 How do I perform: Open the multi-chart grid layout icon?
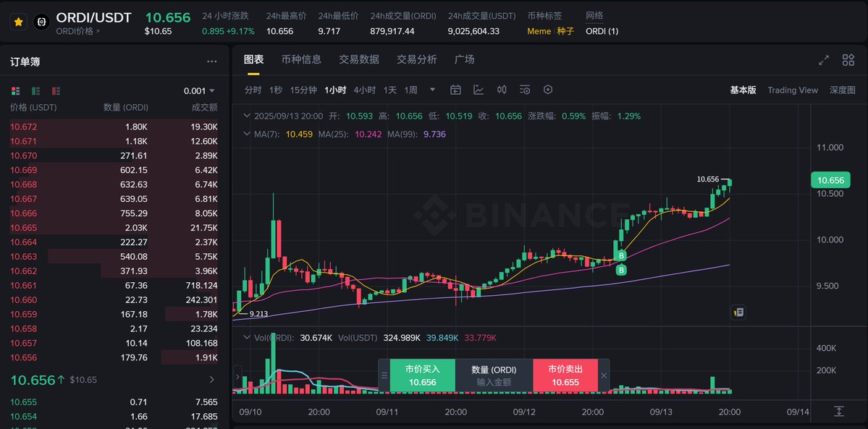(x=848, y=60)
